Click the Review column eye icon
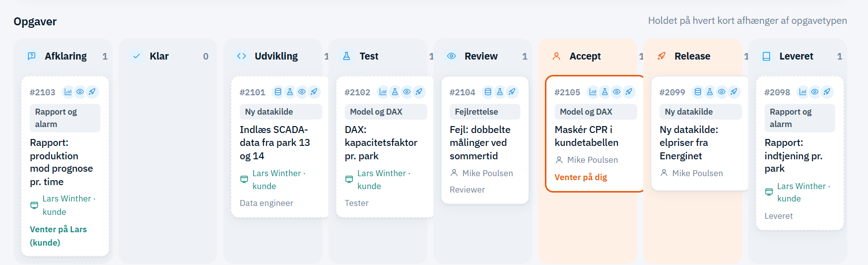This screenshot has height=265, width=868. pos(452,56)
